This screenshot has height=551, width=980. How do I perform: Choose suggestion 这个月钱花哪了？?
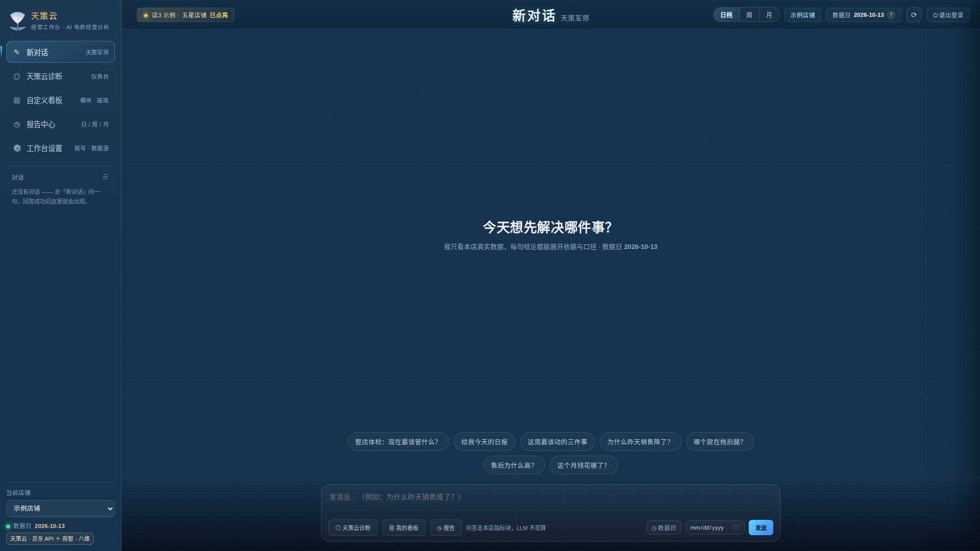point(584,465)
